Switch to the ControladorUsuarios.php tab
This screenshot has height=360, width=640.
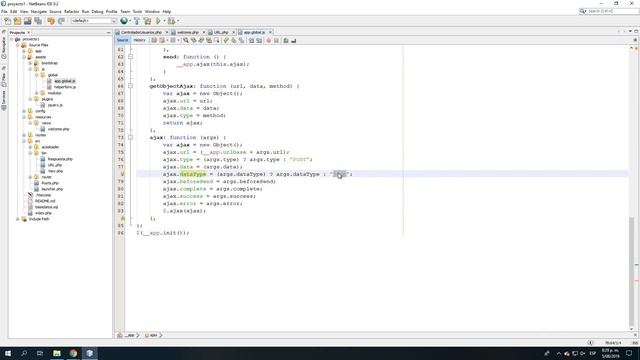click(141, 32)
